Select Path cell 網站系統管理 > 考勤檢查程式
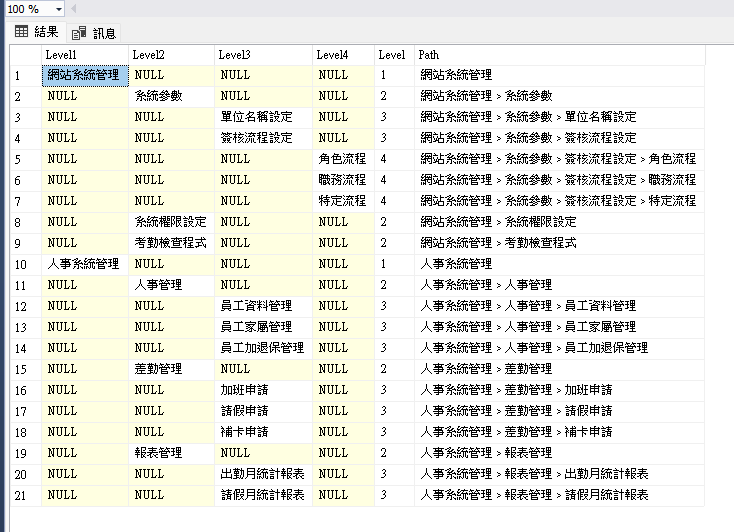This screenshot has width=734, height=532. click(x=560, y=243)
